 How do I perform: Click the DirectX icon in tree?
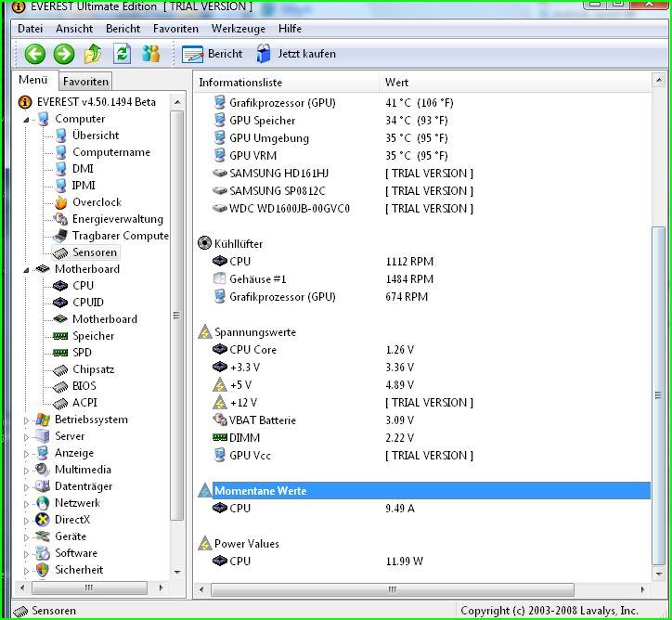[43, 520]
